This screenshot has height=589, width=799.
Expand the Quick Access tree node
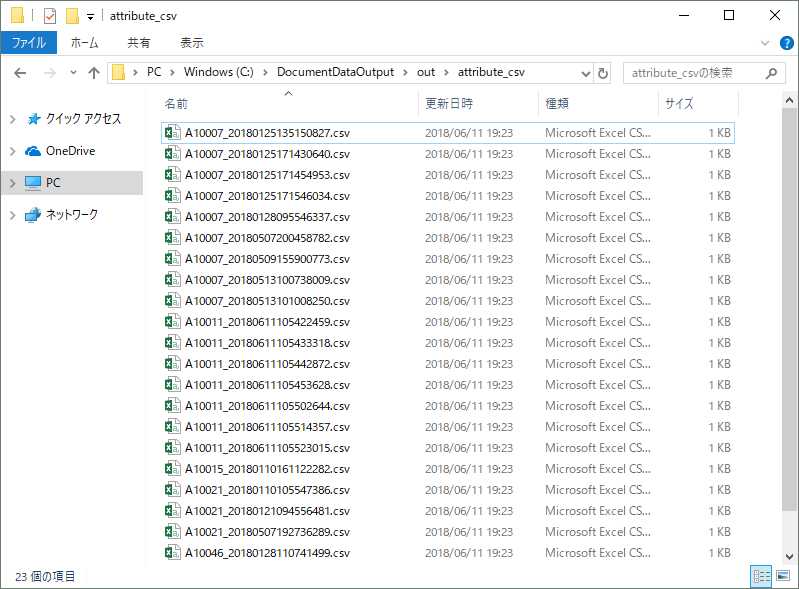click(12, 119)
